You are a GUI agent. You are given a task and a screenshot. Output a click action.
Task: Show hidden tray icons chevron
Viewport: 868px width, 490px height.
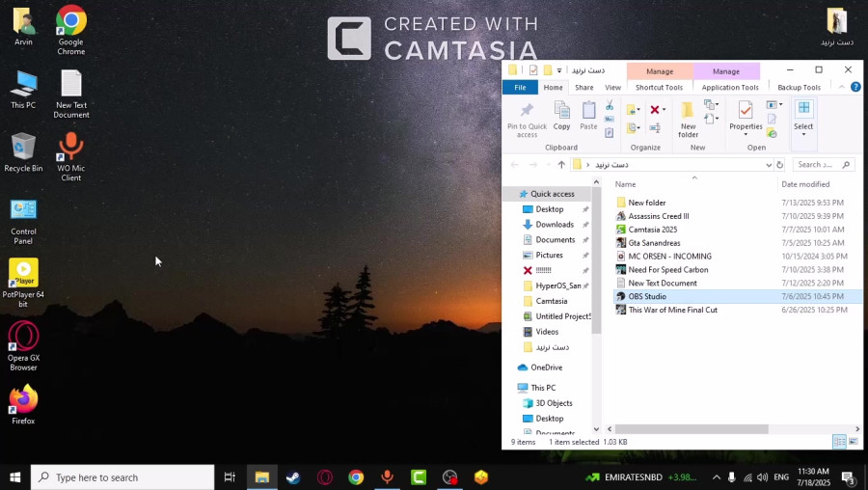(717, 477)
